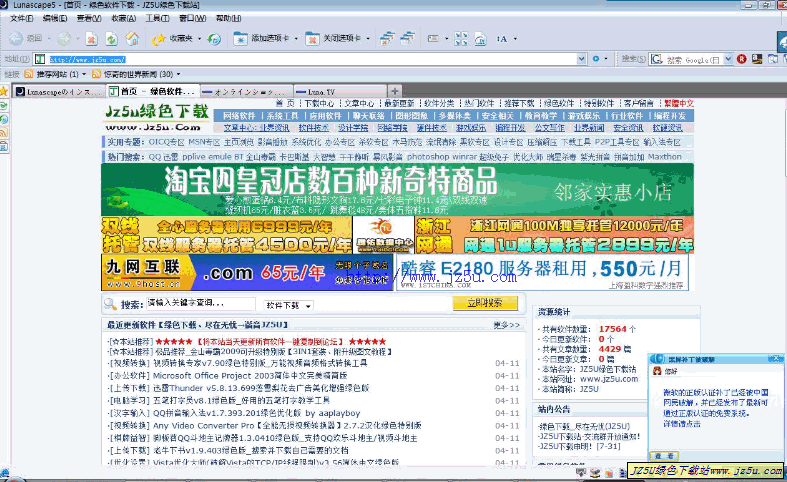The height and width of the screenshot is (482, 787).
Task: Click the 关闭选项卡 close tab icon
Action: click(312, 39)
